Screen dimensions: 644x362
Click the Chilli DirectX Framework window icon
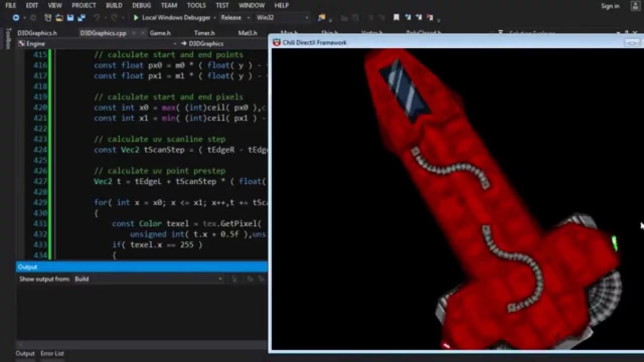(x=277, y=43)
